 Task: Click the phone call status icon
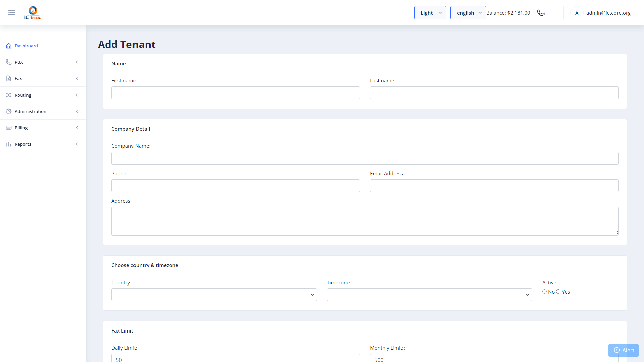(x=541, y=13)
